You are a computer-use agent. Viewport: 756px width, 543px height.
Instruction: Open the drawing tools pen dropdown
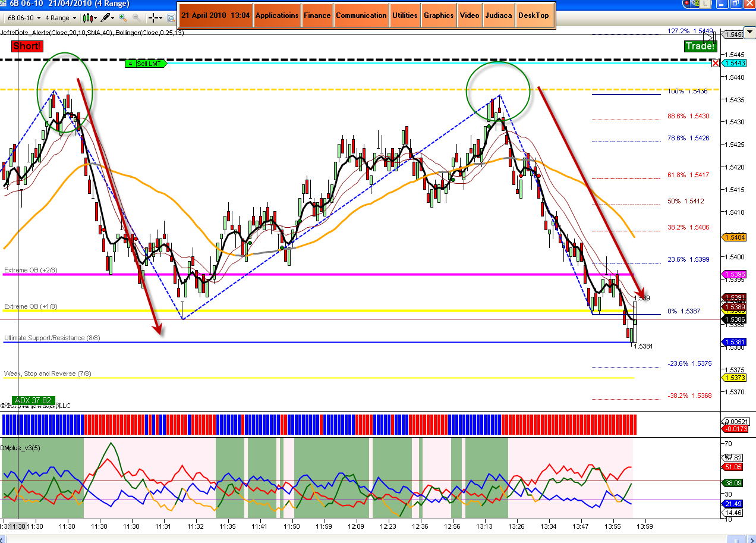coord(108,18)
